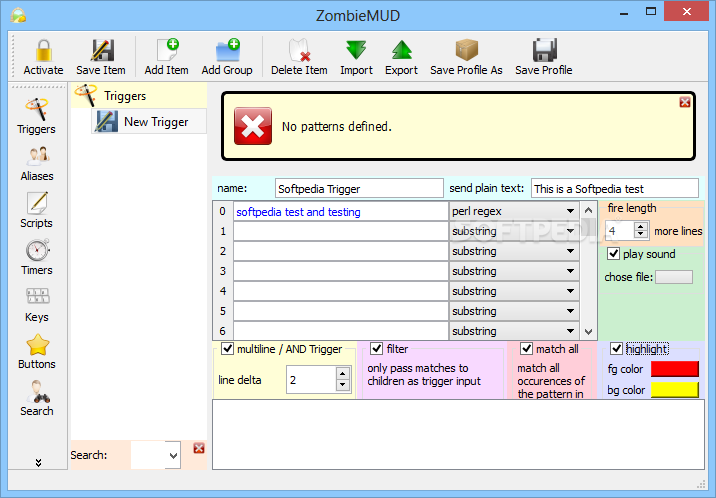
Task: Select the Triggers root tree node
Action: tap(138, 95)
